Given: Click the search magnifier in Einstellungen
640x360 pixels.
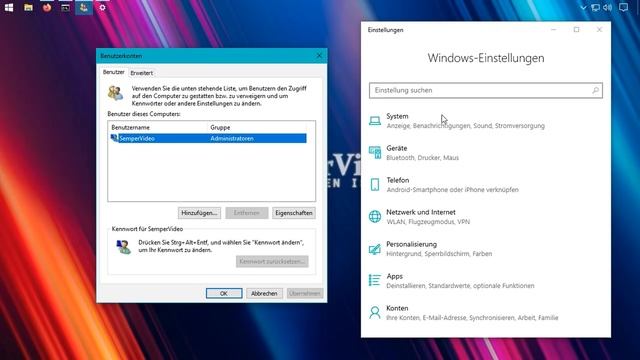Looking at the screenshot, I should tap(596, 90).
